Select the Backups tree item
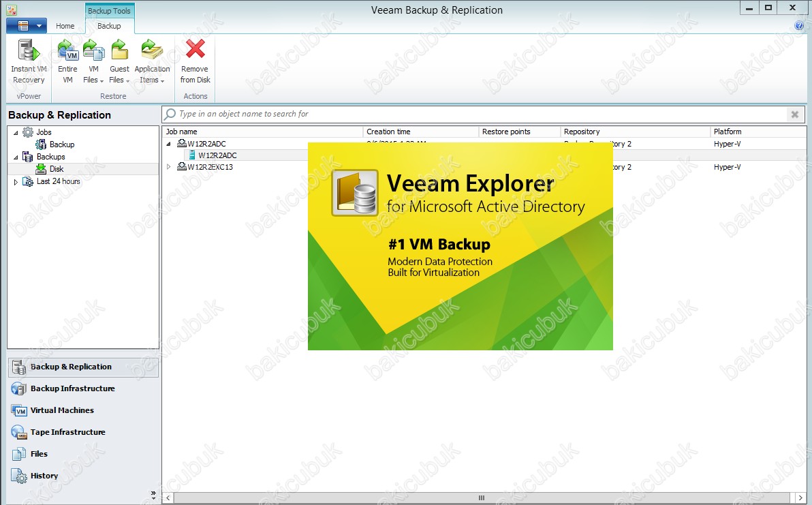This screenshot has width=812, height=505. 50,157
